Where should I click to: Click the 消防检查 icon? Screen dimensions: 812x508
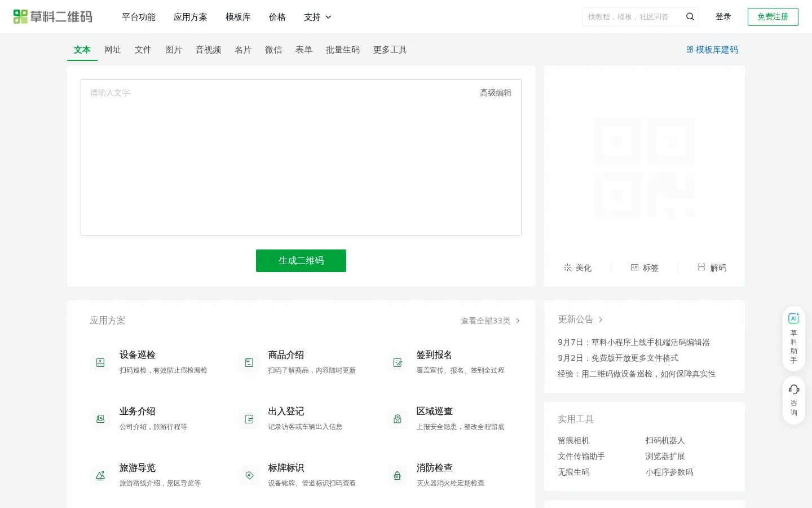coord(398,475)
